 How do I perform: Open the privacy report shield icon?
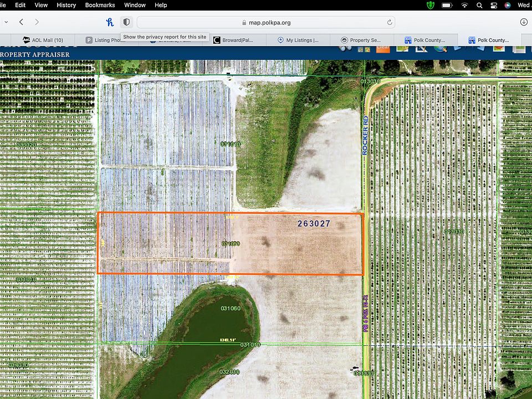[x=126, y=22]
